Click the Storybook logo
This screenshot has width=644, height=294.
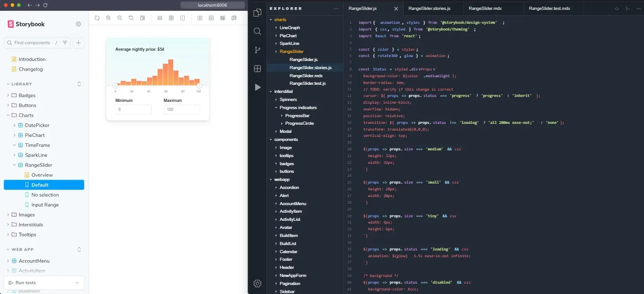pos(26,24)
